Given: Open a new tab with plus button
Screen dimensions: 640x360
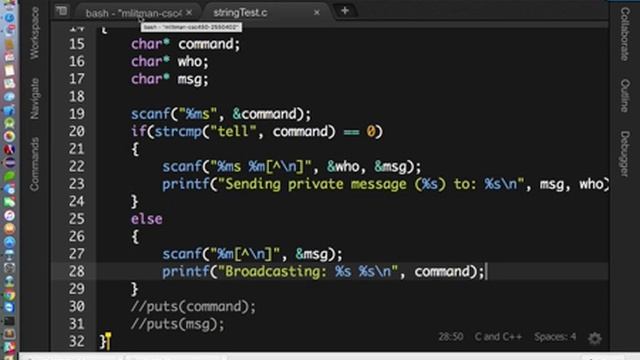Looking at the screenshot, I should 344,11.
